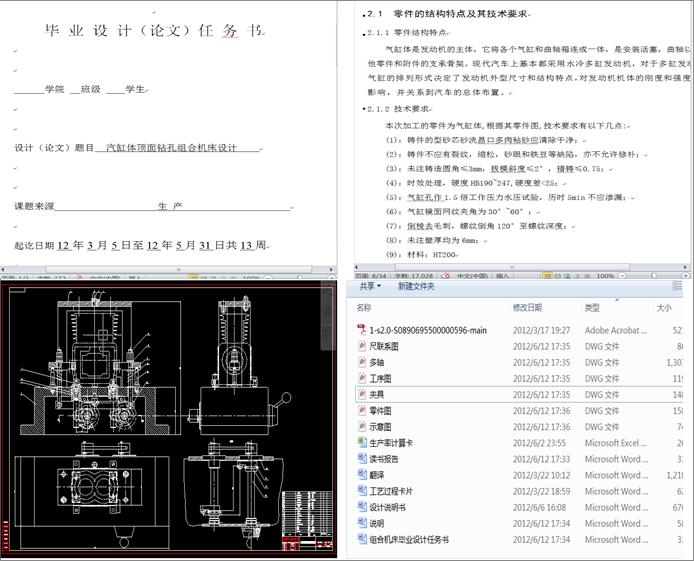Sort files by the 大小 column header
The width and height of the screenshot is (694, 561).
pos(663,307)
